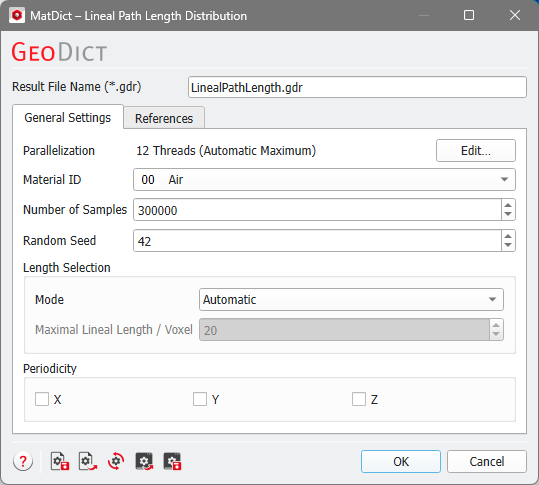Maximize the MatDict dialog window
Image resolution: width=539 pixels, height=485 pixels.
click(469, 15)
